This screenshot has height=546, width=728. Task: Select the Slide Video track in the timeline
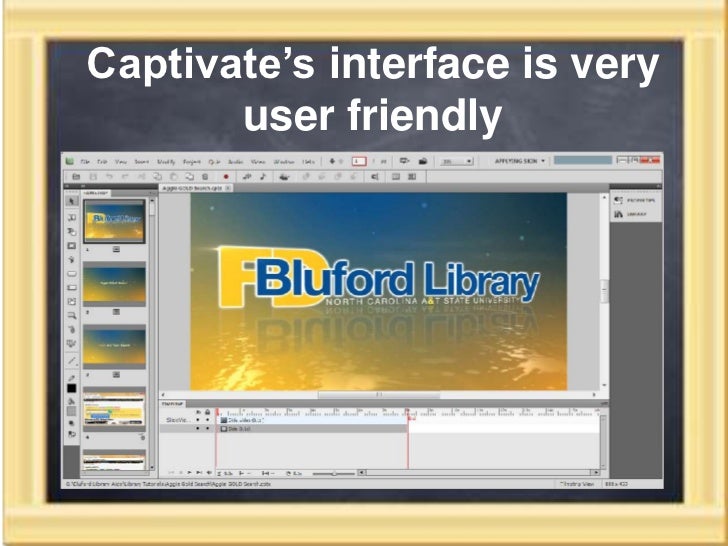pyautogui.click(x=312, y=420)
